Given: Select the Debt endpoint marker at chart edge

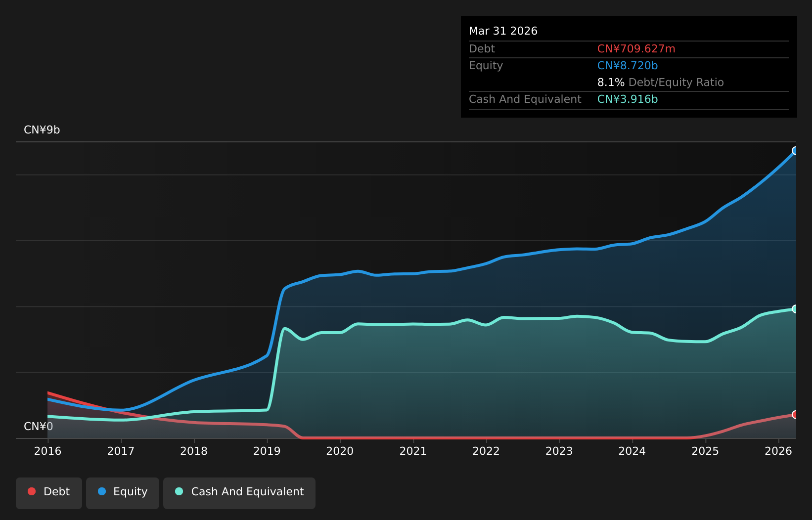Looking at the screenshot, I should (x=795, y=415).
